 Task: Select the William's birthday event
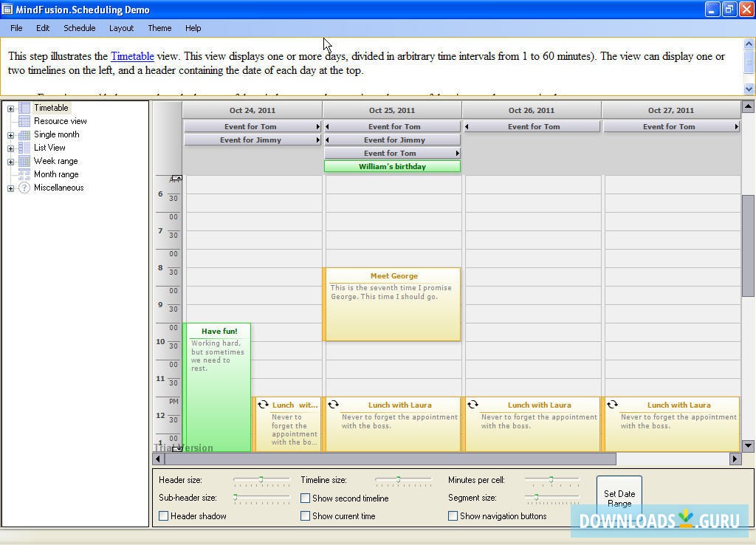[x=392, y=166]
